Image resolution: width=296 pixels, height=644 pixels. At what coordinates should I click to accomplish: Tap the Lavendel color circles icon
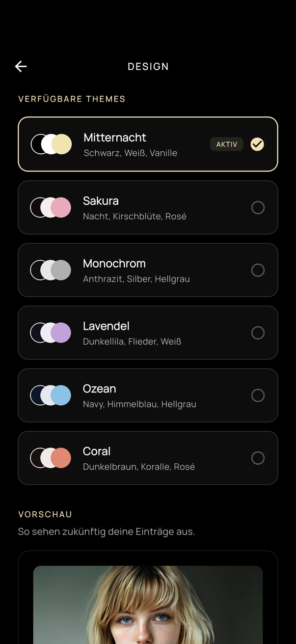[51, 333]
